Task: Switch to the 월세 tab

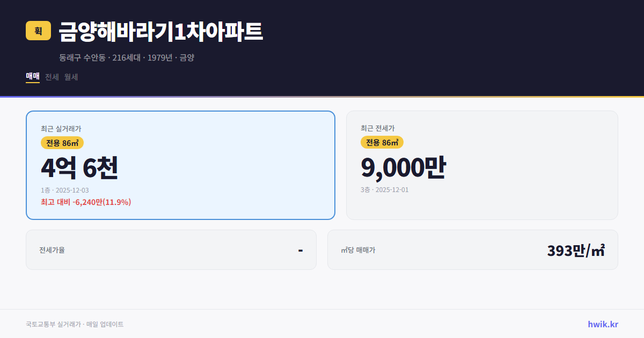Action: click(x=70, y=77)
